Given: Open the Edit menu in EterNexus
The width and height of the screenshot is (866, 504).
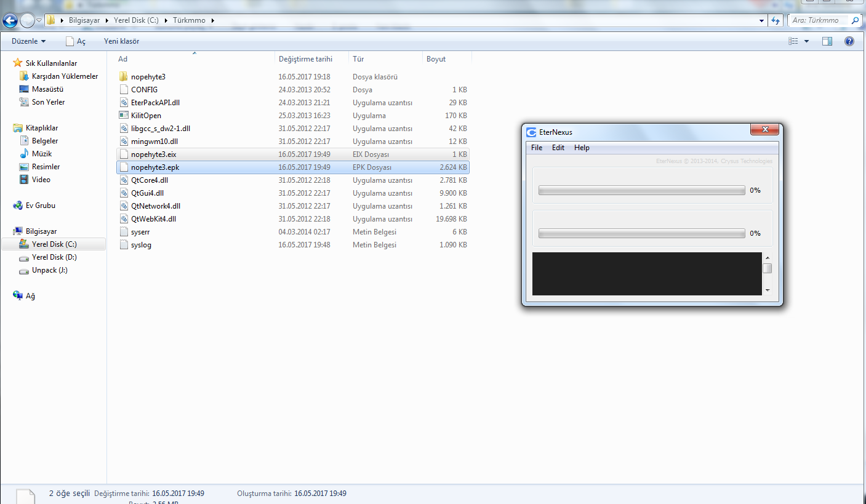Looking at the screenshot, I should pos(558,148).
